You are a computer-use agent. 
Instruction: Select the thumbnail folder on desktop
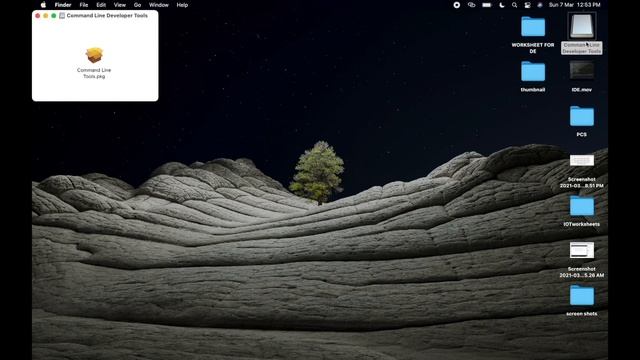[x=533, y=71]
